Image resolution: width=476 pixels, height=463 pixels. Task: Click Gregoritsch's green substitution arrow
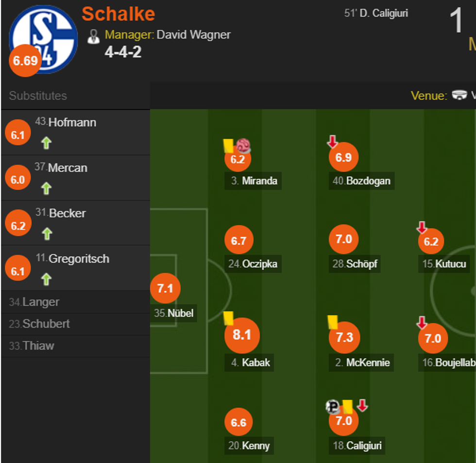tap(46, 280)
